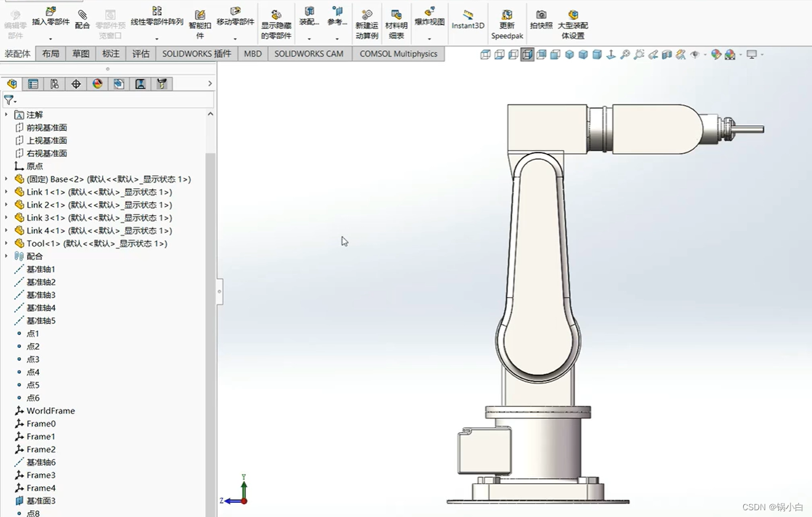
Task: Open the DisplayManager color ball tab
Action: [x=97, y=84]
